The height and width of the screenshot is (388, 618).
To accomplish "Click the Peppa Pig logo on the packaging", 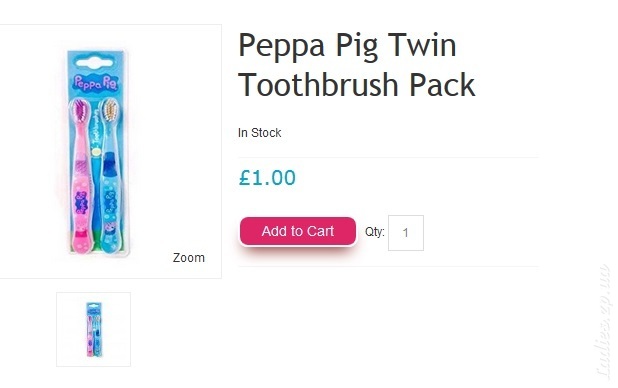I will point(96,82).
